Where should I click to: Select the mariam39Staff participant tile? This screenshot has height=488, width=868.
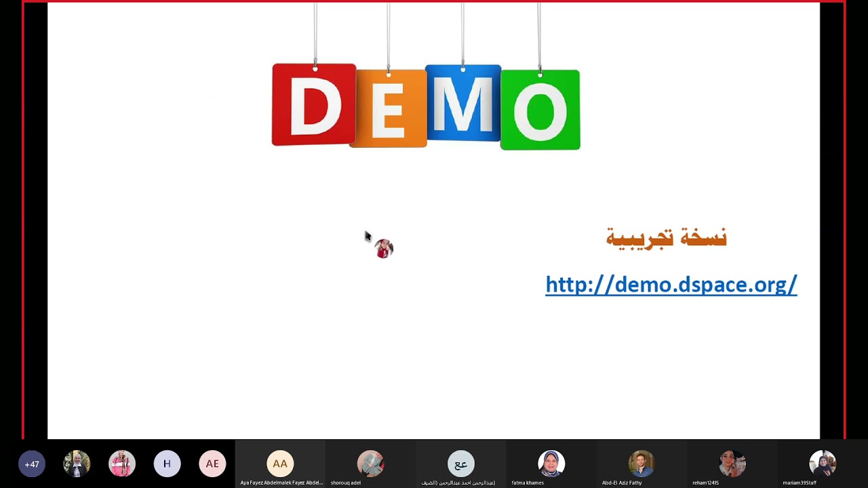822,464
